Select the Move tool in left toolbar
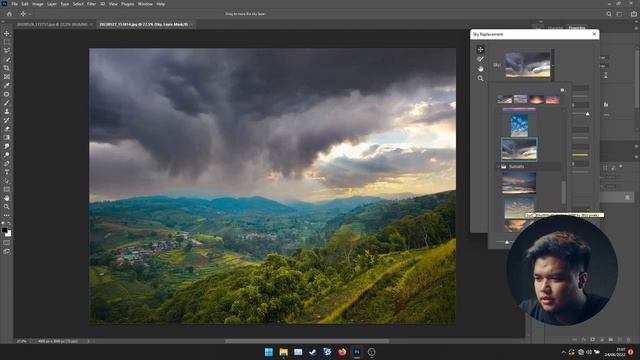 (7, 33)
